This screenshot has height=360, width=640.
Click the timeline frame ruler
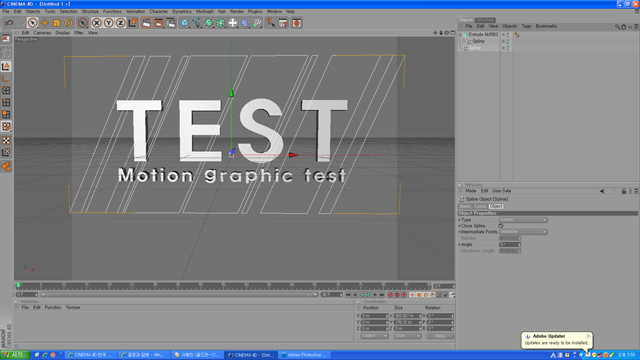tap(224, 285)
